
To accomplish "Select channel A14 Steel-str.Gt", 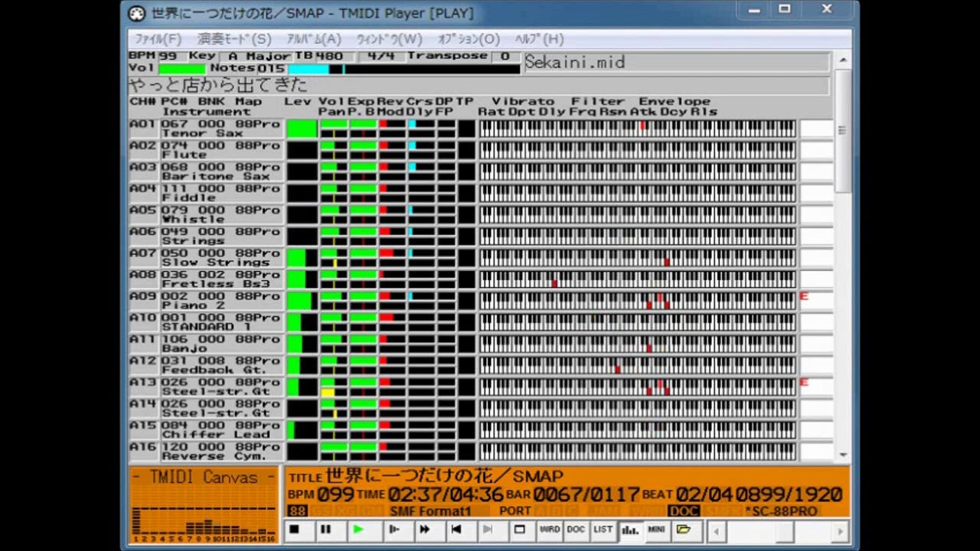I will point(205,408).
